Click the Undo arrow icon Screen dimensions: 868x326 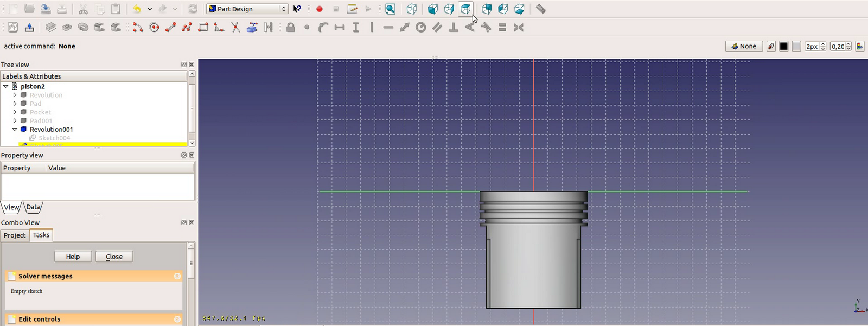pyautogui.click(x=137, y=9)
